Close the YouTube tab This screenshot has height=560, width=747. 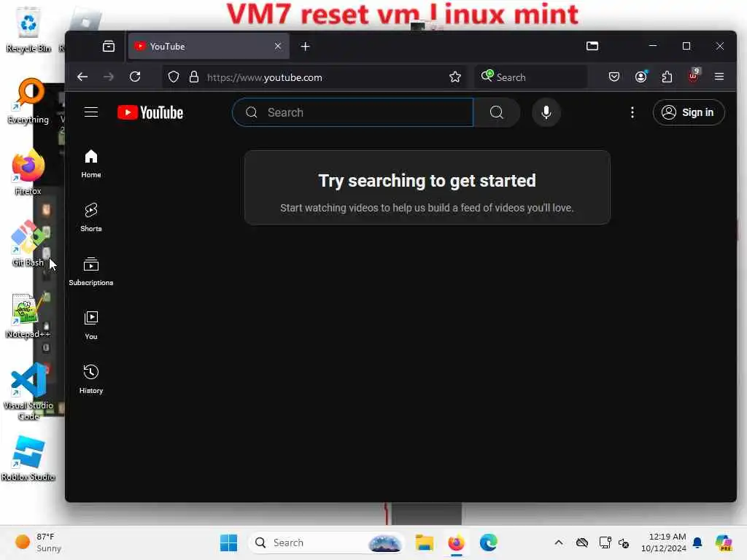coord(278,46)
